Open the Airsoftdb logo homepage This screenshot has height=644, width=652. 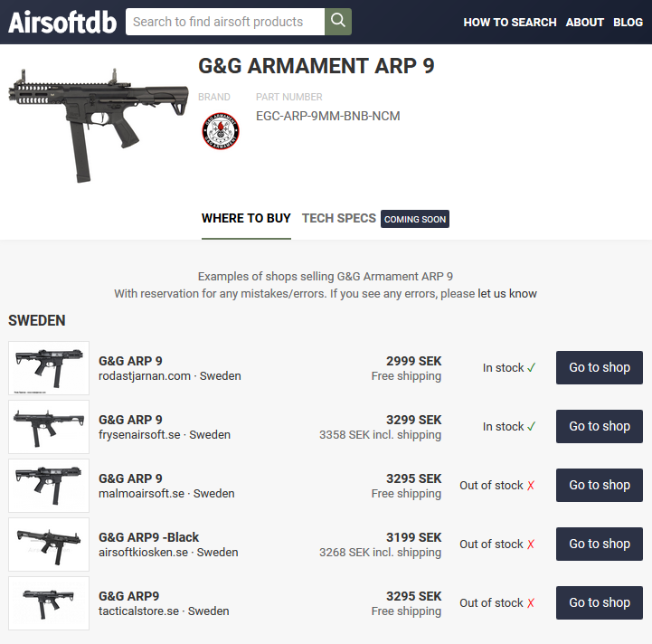point(62,22)
